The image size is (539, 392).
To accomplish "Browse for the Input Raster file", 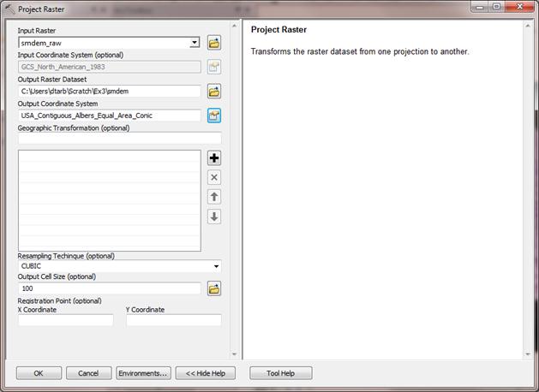I will (x=214, y=43).
